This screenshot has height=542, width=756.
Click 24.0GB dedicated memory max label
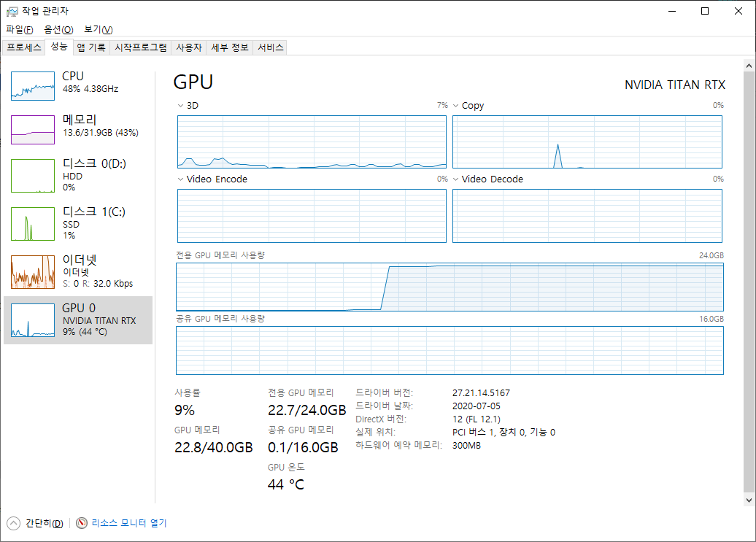click(x=711, y=256)
